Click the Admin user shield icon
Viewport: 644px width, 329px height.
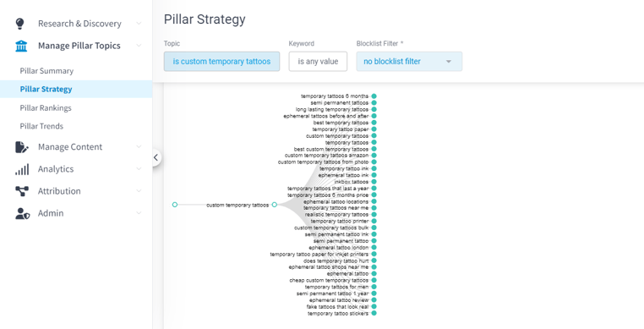(x=22, y=213)
